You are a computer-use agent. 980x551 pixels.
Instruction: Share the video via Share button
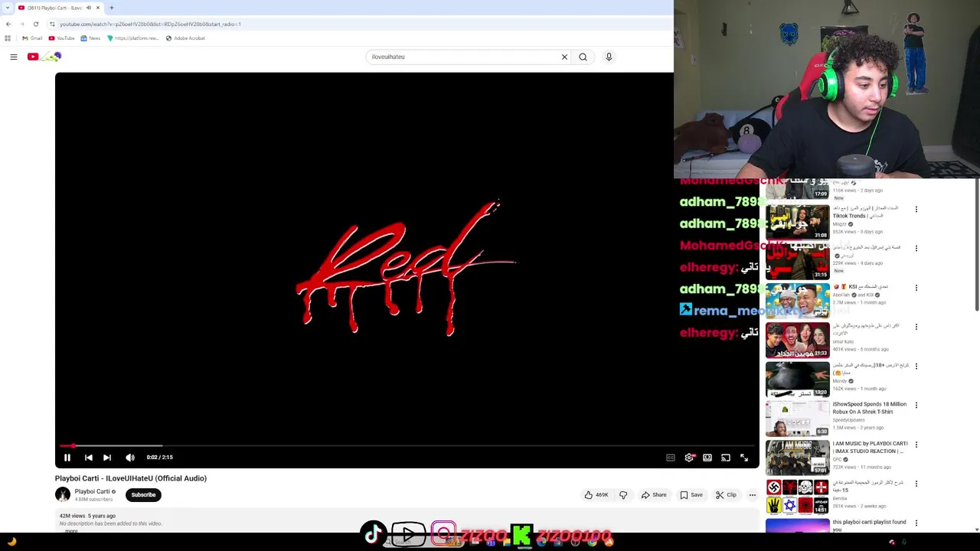pyautogui.click(x=654, y=495)
